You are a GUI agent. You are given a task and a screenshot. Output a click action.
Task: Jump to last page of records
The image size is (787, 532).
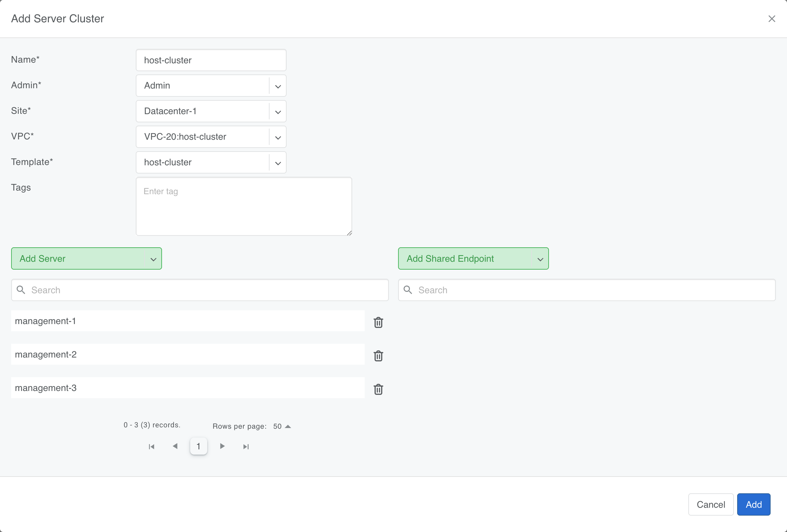pyautogui.click(x=246, y=446)
